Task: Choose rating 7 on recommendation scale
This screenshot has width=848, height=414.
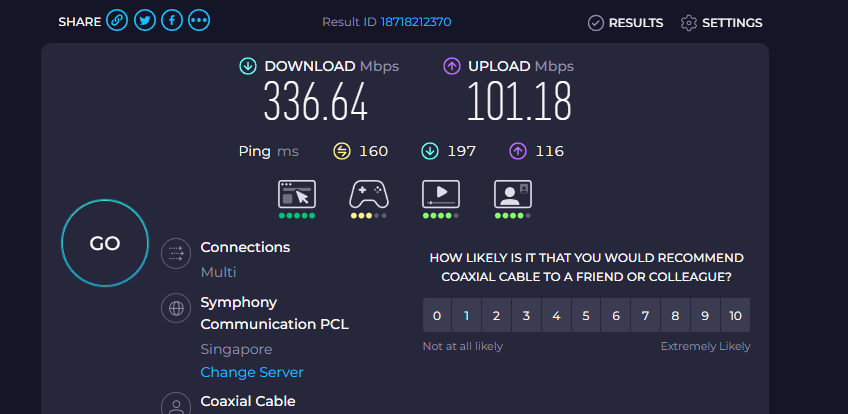Action: coord(646,316)
